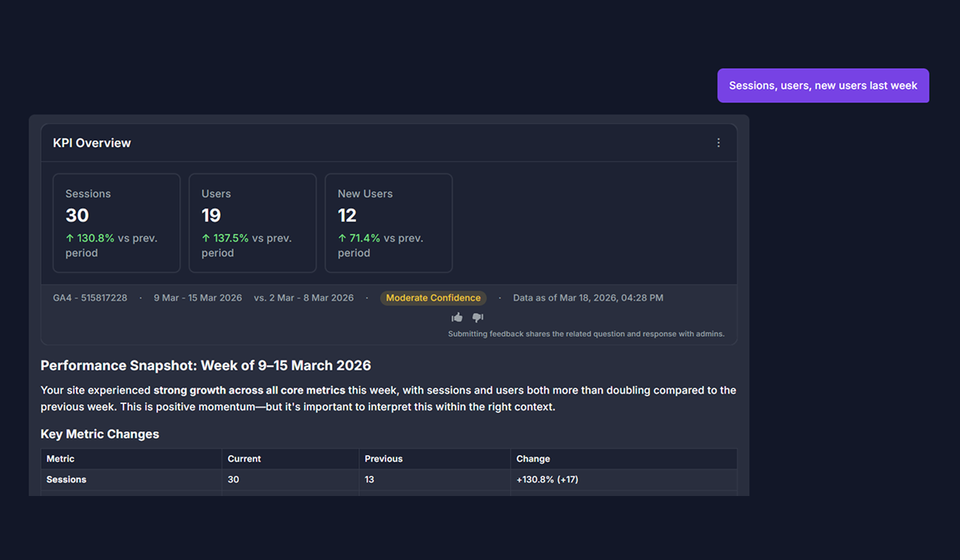960x560 pixels.
Task: Click the thumbs up feedback icon
Action: [x=457, y=318]
